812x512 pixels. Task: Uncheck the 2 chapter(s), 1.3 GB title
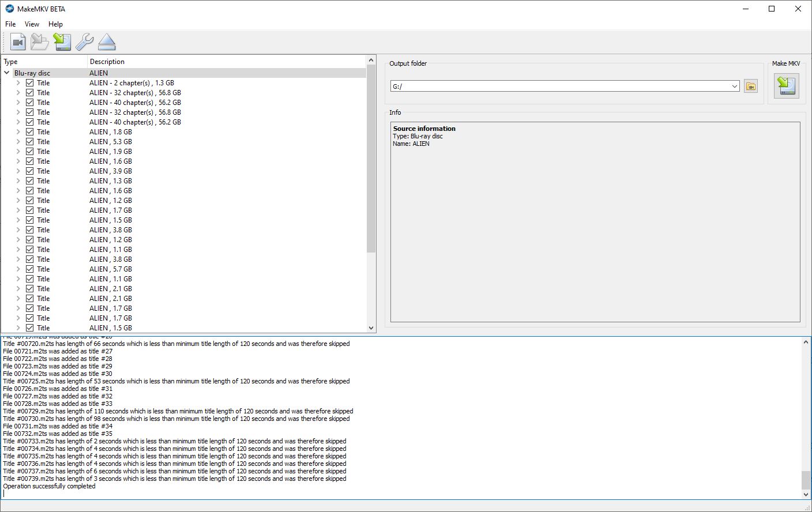pyautogui.click(x=29, y=83)
